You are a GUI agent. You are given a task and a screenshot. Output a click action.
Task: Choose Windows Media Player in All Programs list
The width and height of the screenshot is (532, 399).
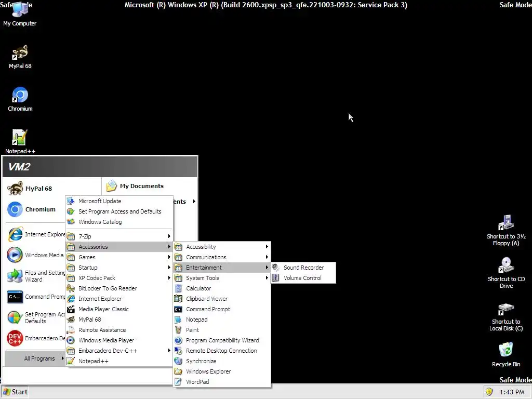tap(119, 340)
